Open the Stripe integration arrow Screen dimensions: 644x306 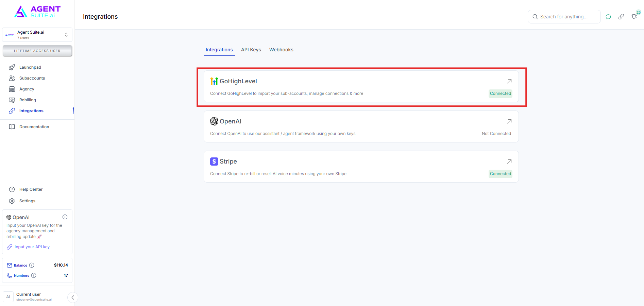click(509, 161)
